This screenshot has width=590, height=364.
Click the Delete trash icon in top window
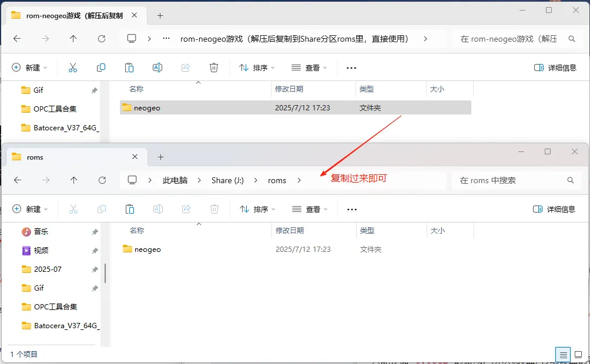point(214,68)
